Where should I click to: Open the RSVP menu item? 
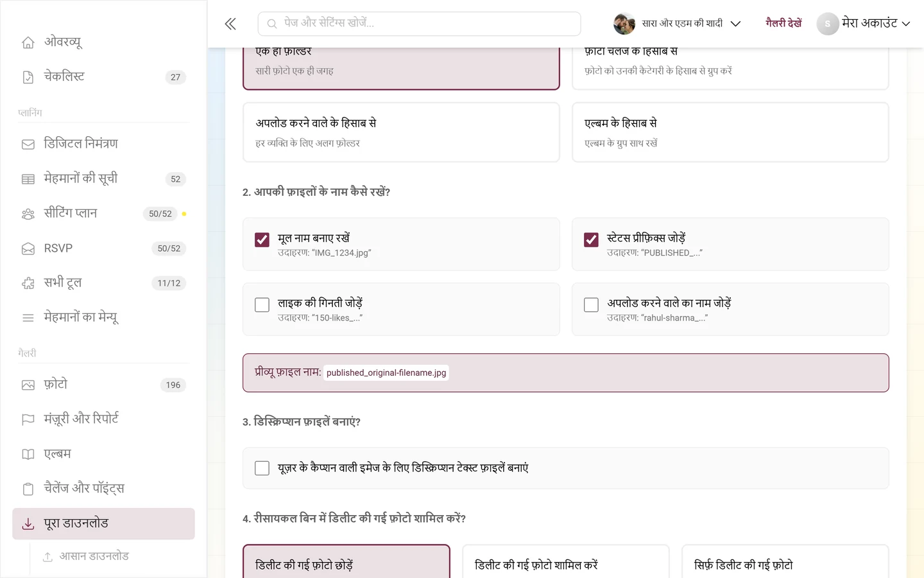coord(103,248)
